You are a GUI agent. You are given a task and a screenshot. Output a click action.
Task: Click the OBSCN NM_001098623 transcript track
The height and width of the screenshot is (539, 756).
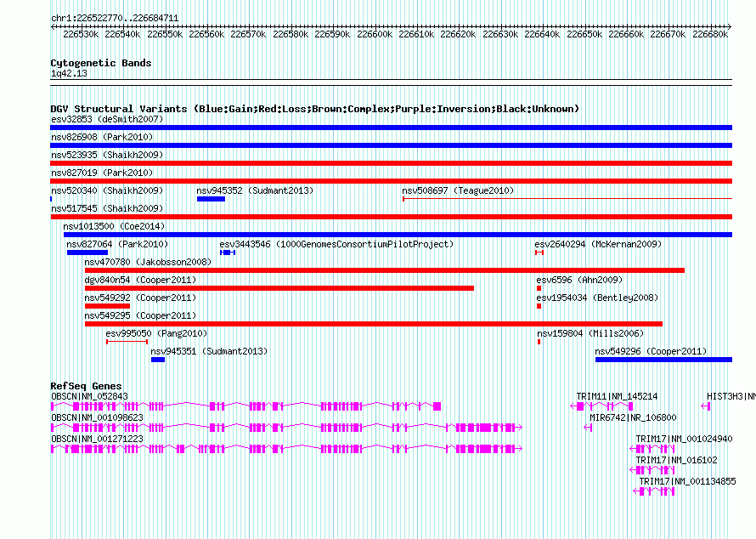click(287, 428)
